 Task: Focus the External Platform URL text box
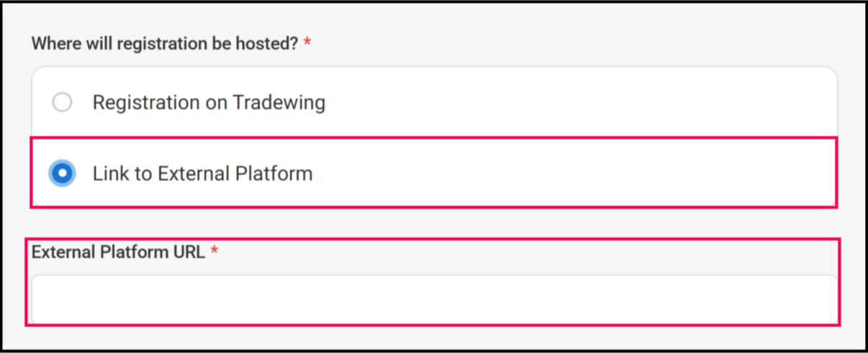click(x=434, y=299)
